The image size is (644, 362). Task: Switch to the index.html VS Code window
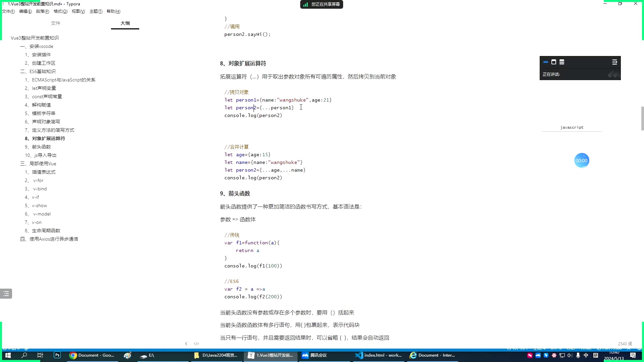(x=378, y=355)
